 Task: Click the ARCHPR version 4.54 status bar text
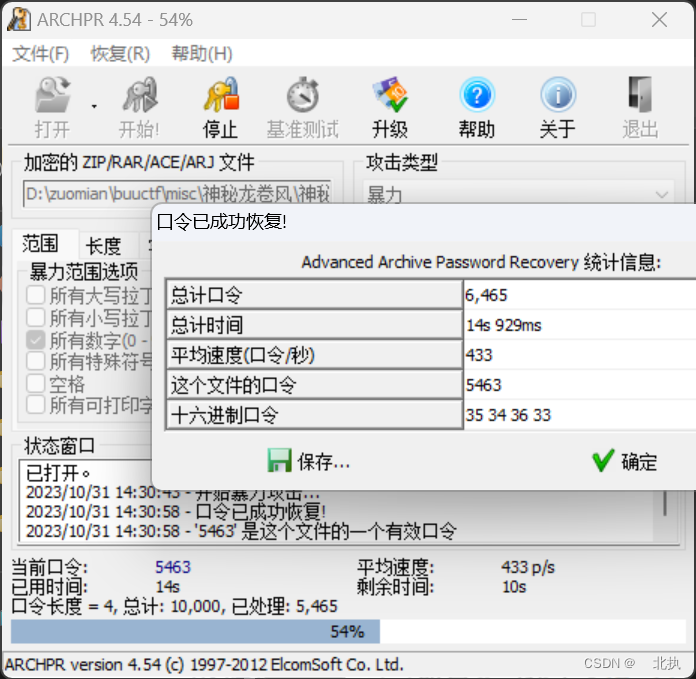coord(204,664)
